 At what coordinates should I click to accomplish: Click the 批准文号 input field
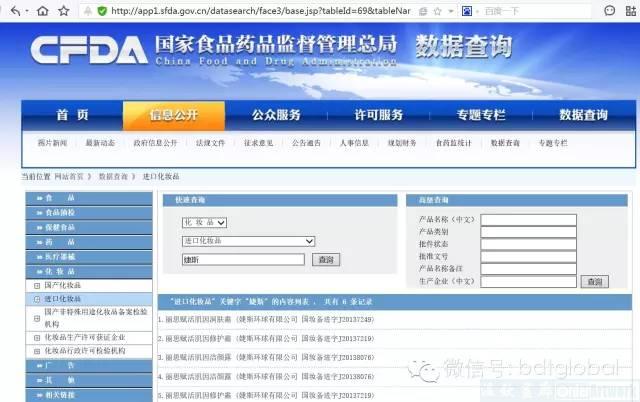pos(528,256)
